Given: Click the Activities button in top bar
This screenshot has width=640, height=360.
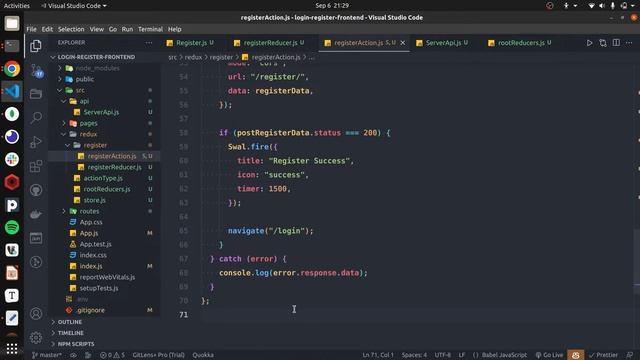Looking at the screenshot, I should (x=17, y=6).
